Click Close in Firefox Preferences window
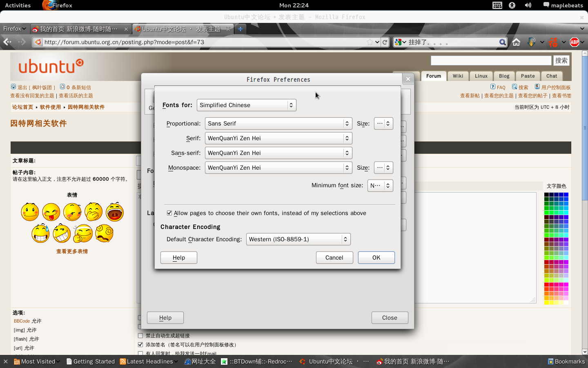The width and height of the screenshot is (588, 368). (390, 318)
